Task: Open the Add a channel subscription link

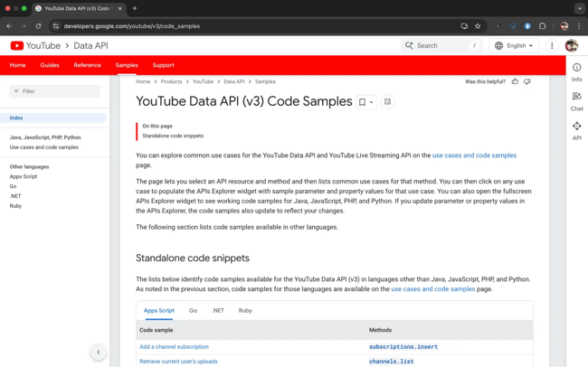Action: coord(174,346)
